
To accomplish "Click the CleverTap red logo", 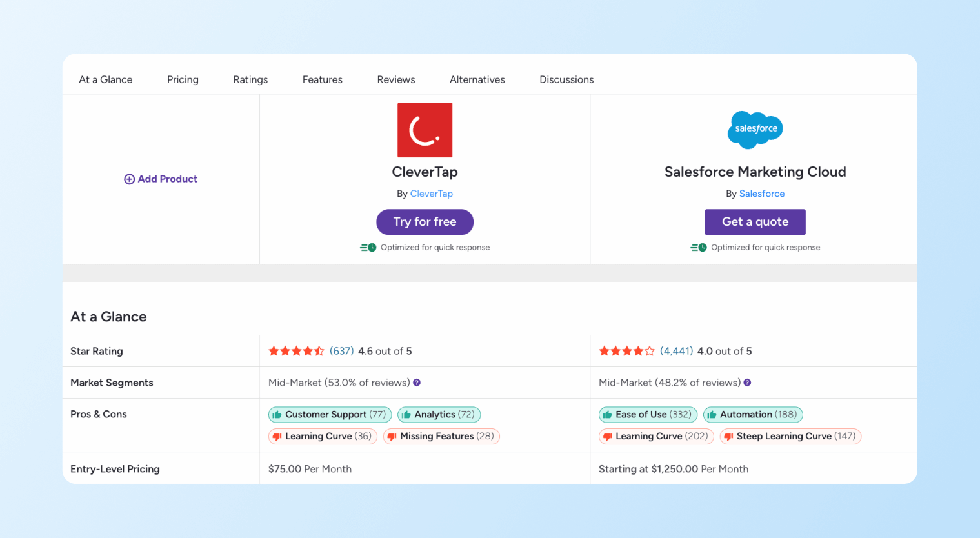I will coord(425,130).
